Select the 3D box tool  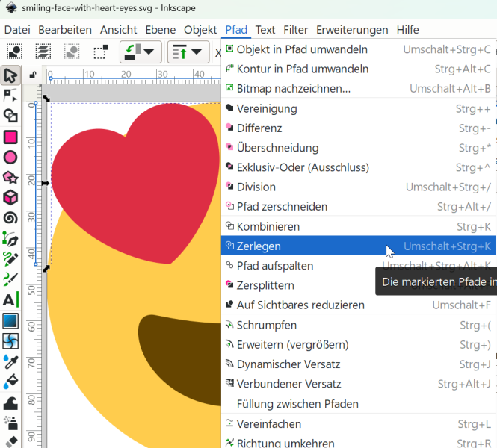[x=10, y=198]
